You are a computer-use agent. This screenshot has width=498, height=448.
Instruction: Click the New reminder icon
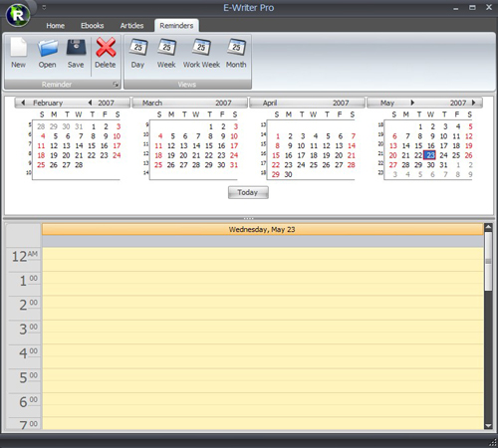click(18, 53)
